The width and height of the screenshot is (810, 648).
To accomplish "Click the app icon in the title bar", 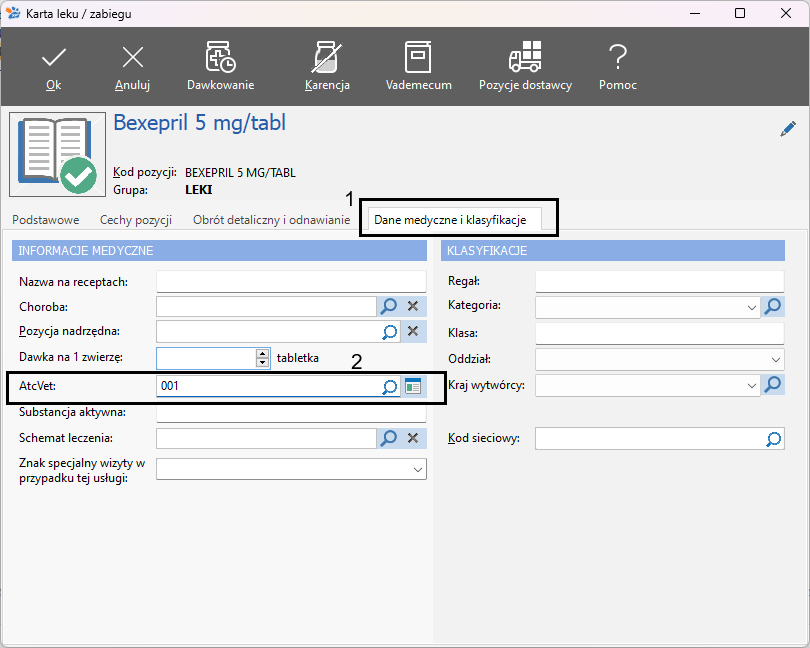I will pos(13,13).
